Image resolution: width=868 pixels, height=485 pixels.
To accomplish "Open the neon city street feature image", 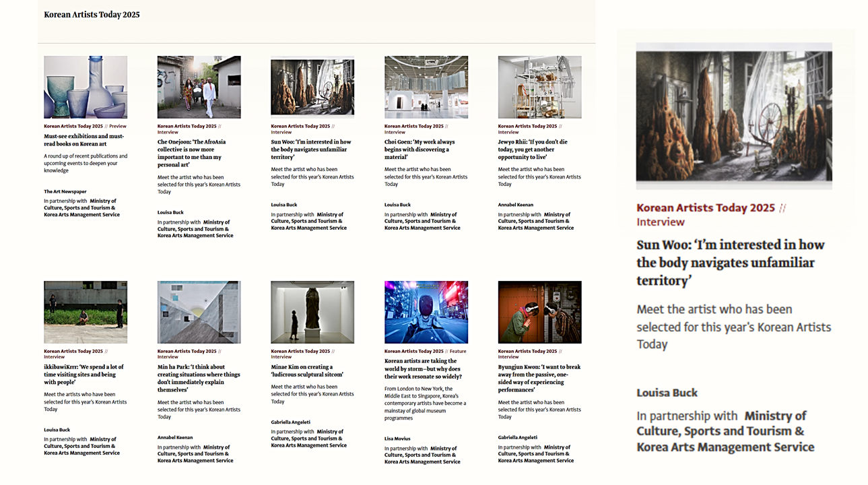I will tap(426, 312).
